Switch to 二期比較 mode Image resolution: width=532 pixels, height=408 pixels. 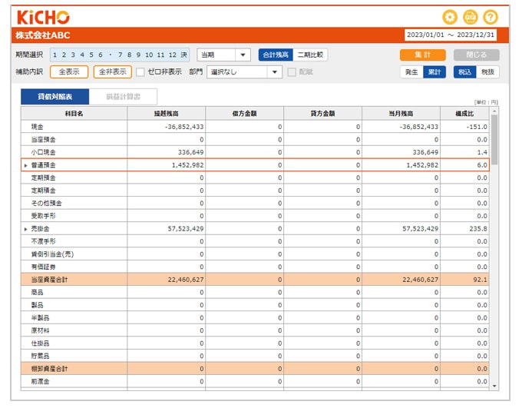(310, 55)
